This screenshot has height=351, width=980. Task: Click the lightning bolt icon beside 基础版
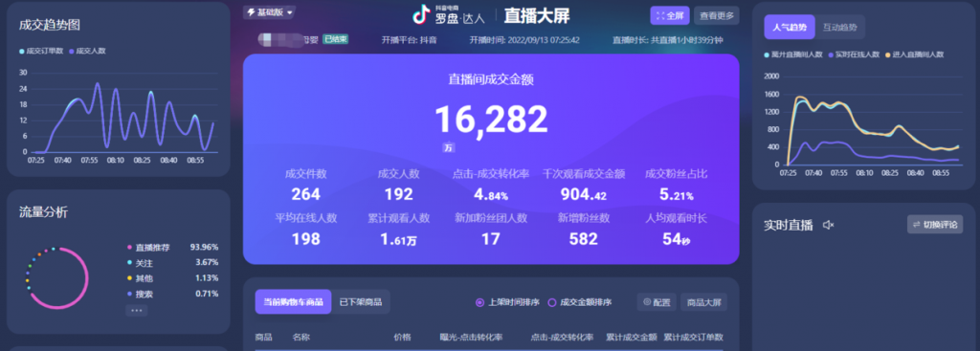[252, 12]
